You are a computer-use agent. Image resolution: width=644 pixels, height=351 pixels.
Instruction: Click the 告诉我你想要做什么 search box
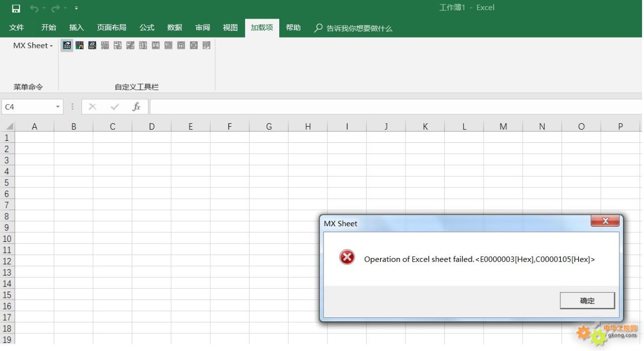[359, 28]
